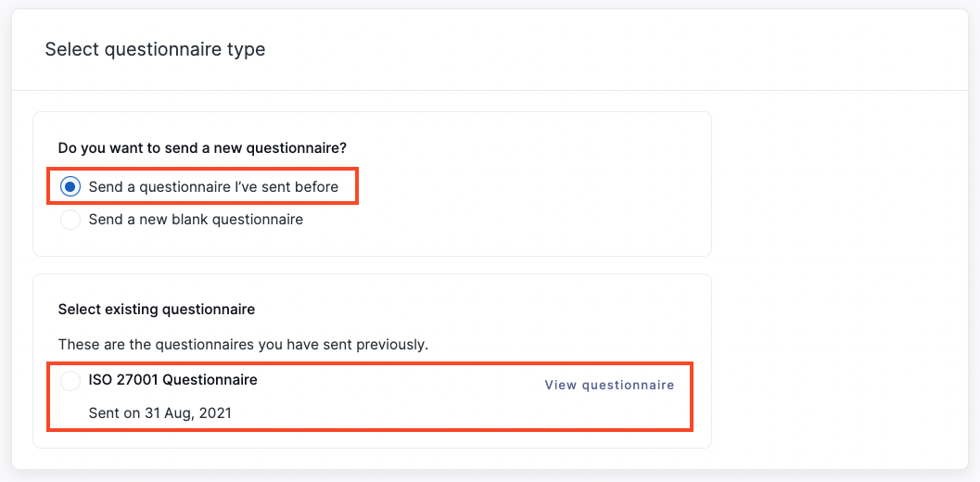The height and width of the screenshot is (482, 980).
Task: Click the word "View" in the questionnaire link
Action: [x=560, y=385]
